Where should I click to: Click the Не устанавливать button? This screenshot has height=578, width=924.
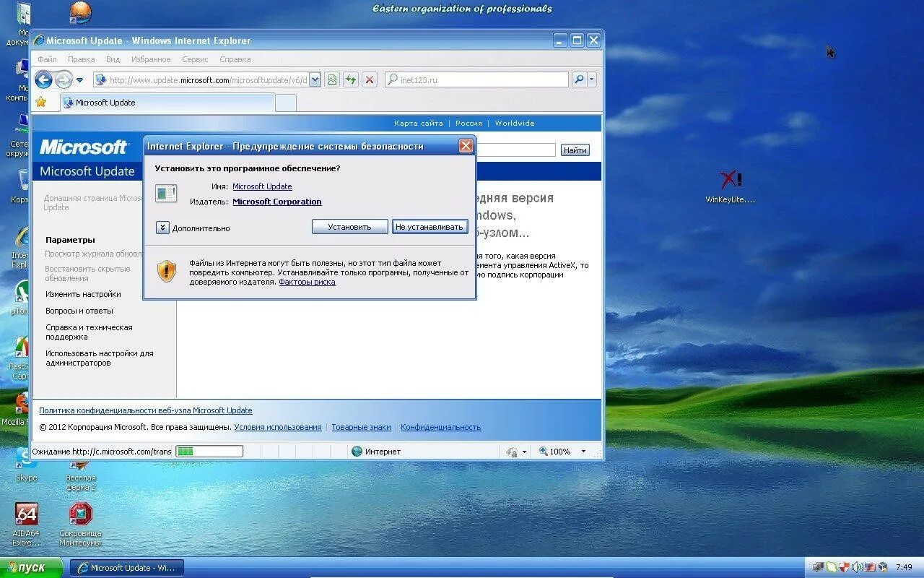tap(430, 227)
